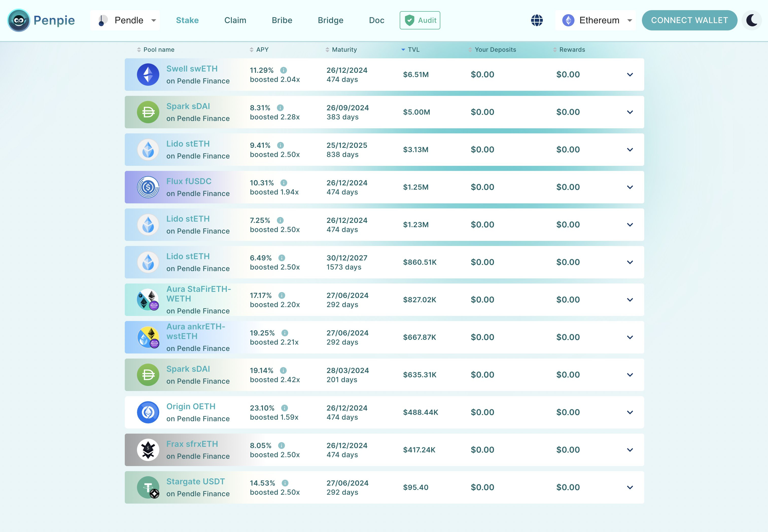
Task: Sort by Your Deposits column
Action: 492,50
